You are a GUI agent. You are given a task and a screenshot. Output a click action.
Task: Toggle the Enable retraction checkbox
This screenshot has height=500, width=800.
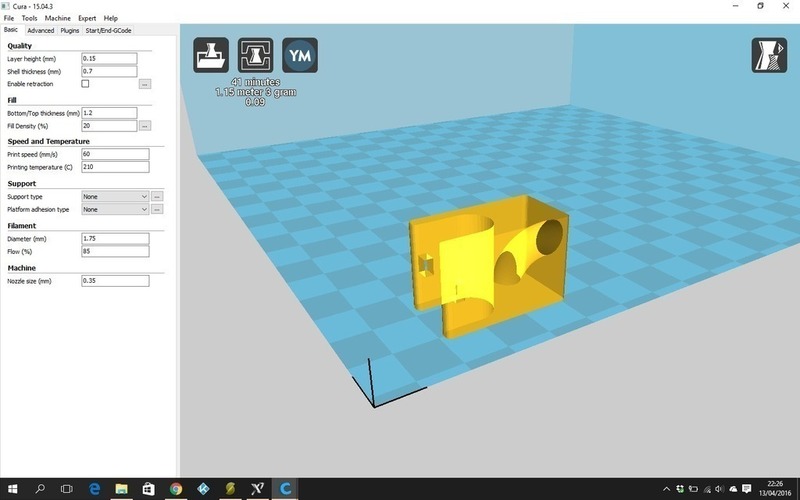85,84
